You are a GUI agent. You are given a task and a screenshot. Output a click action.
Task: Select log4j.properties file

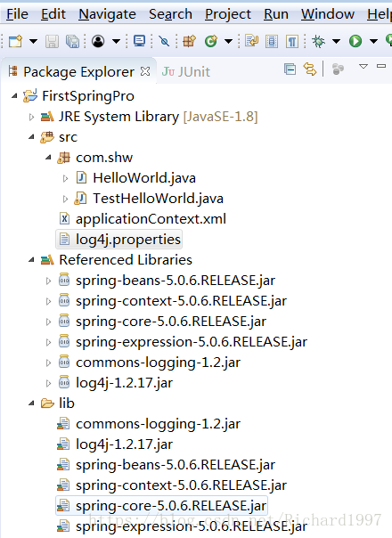point(128,239)
